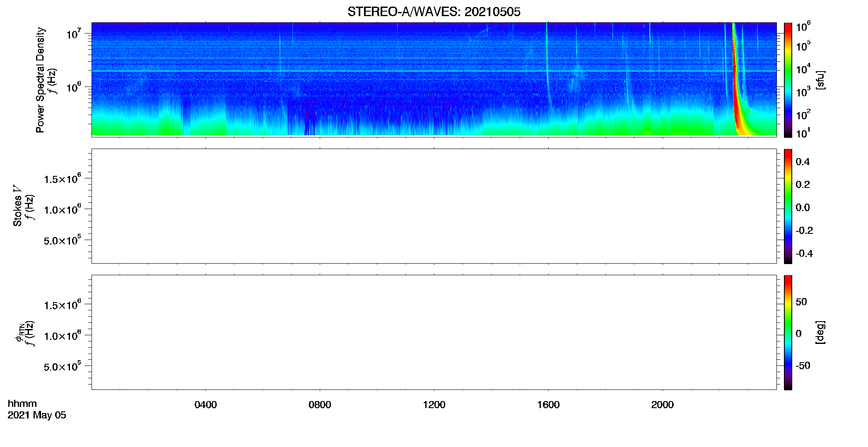Click the 0400 time tick label

pyautogui.click(x=205, y=405)
